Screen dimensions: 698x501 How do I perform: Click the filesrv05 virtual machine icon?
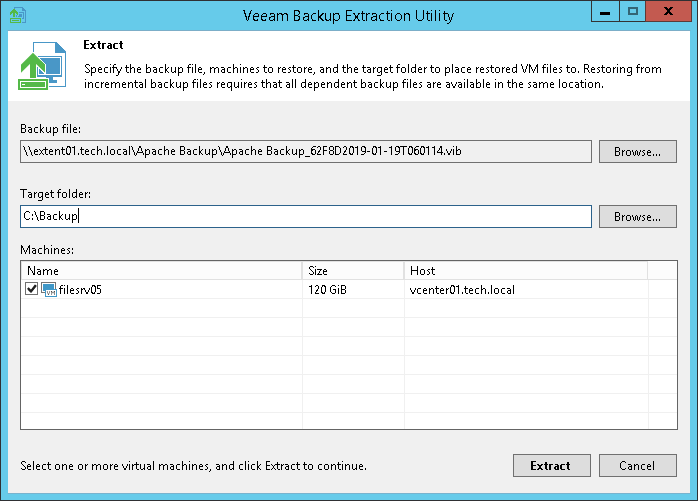pyautogui.click(x=48, y=290)
